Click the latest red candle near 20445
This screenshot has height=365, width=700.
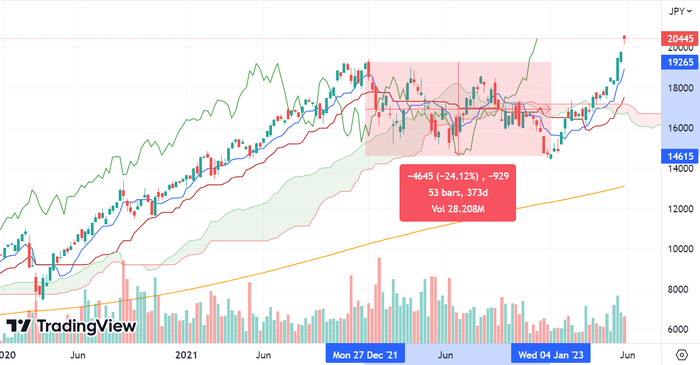pos(624,40)
